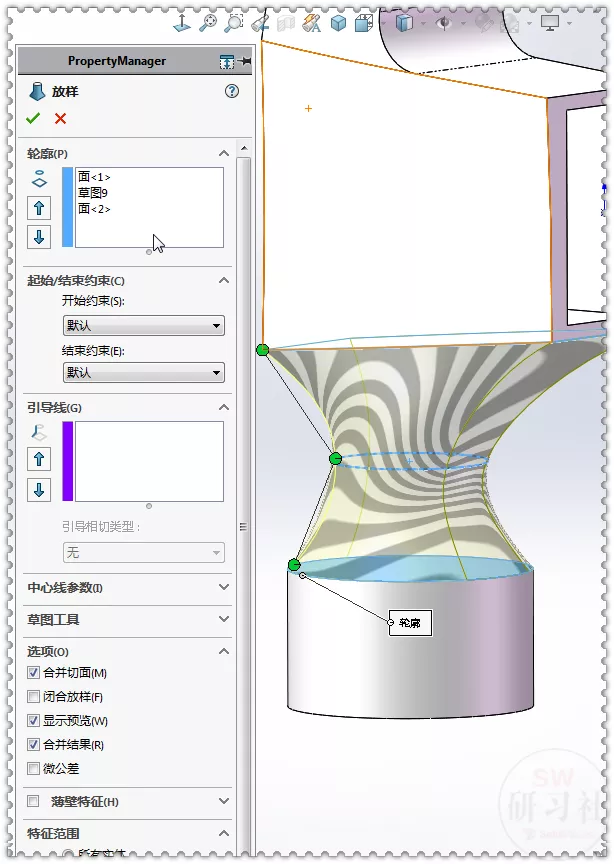
Task: Click the View Orientation triad icon
Action: (182, 23)
